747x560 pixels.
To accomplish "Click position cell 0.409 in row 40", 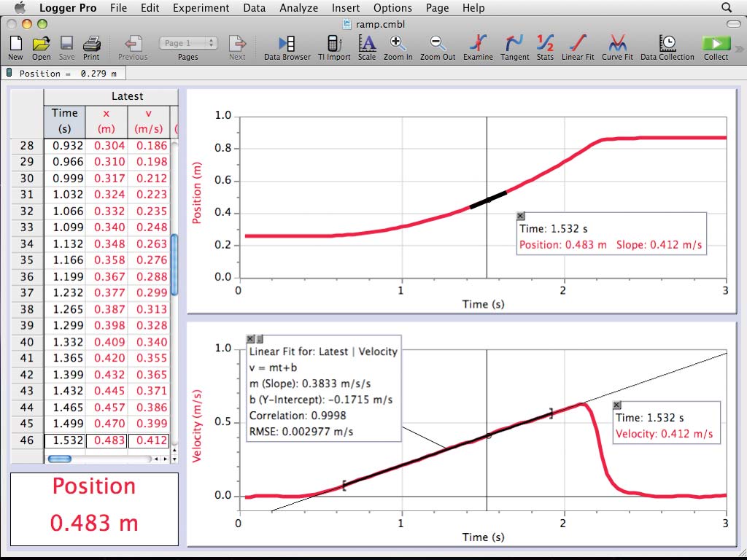I will tap(107, 342).
